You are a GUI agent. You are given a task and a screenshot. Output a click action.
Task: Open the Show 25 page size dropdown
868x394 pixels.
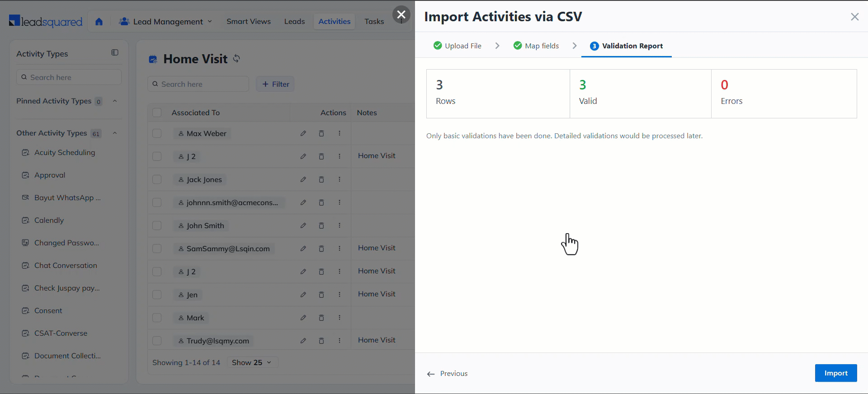252,362
